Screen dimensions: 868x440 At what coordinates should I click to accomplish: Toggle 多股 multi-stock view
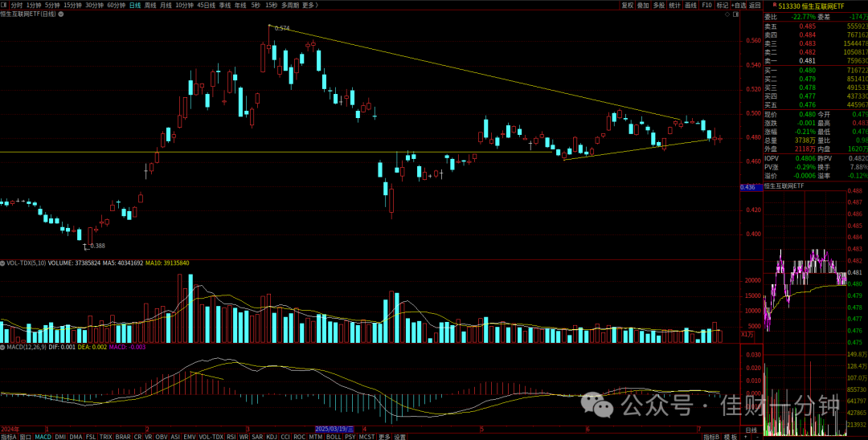point(659,5)
